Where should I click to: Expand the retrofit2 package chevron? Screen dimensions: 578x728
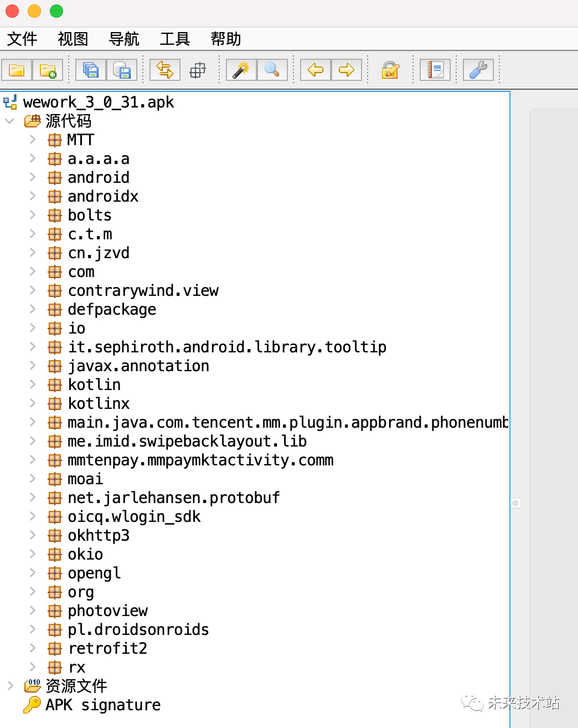click(33, 648)
